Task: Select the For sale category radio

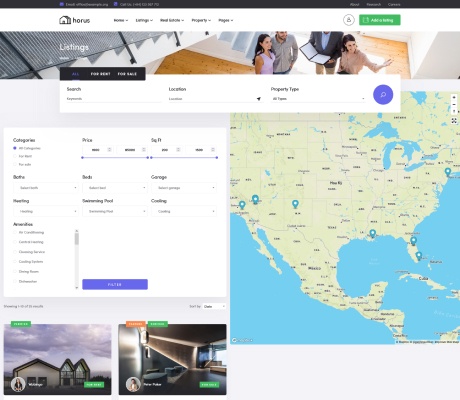Action: pyautogui.click(x=15, y=164)
